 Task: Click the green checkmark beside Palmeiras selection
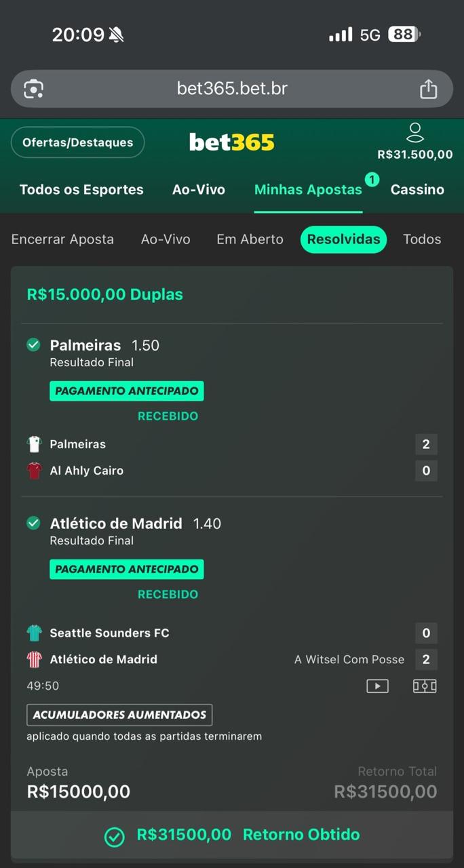(x=33, y=344)
